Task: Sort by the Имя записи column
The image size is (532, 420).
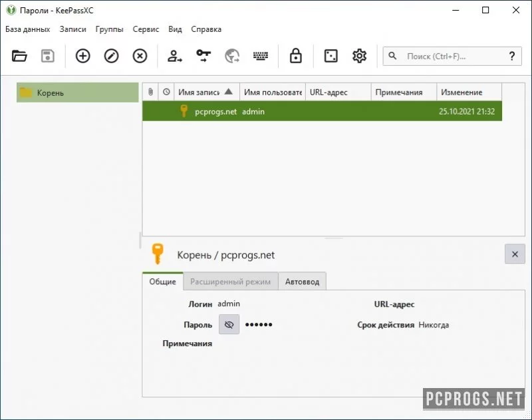Action: 207,92
